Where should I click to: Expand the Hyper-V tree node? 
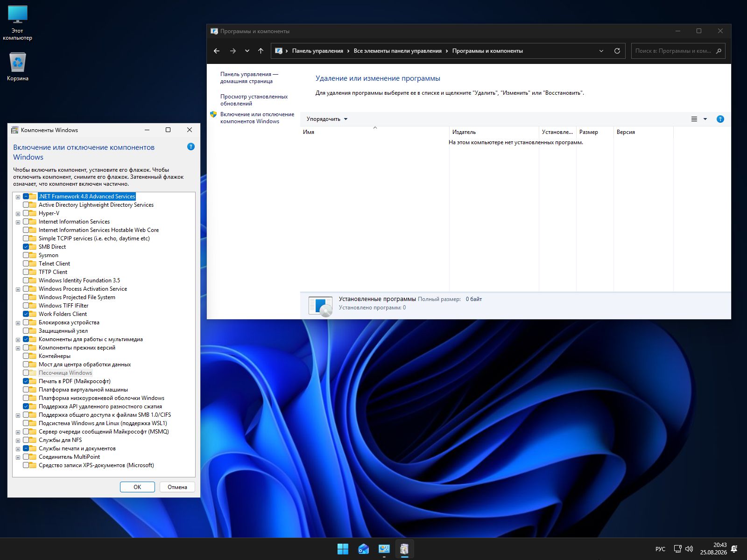[x=18, y=214]
